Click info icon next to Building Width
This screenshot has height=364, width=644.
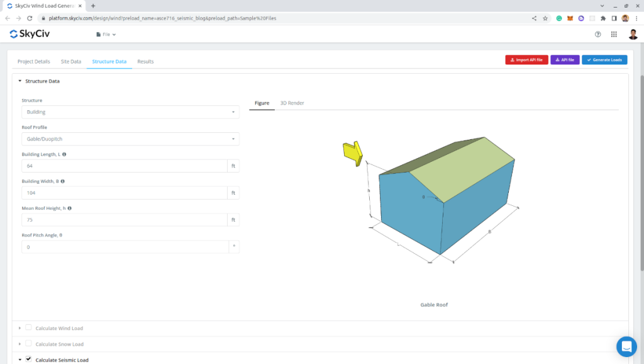coord(62,181)
